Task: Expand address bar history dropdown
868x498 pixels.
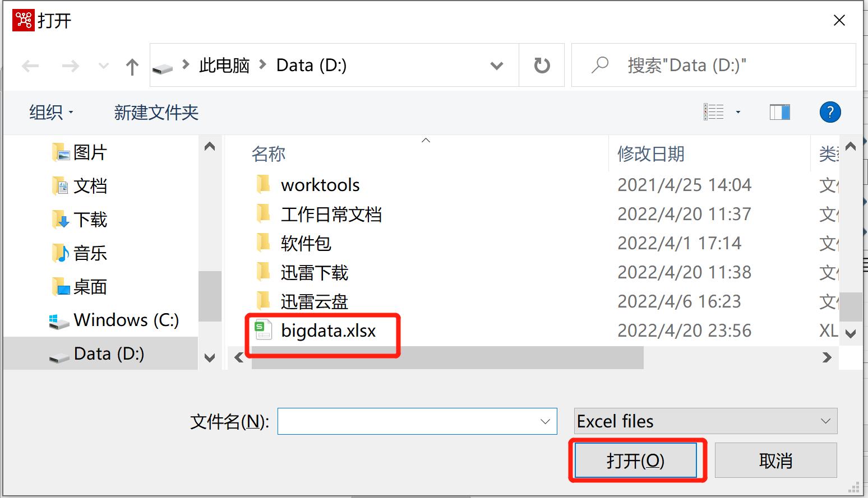Action: (496, 66)
